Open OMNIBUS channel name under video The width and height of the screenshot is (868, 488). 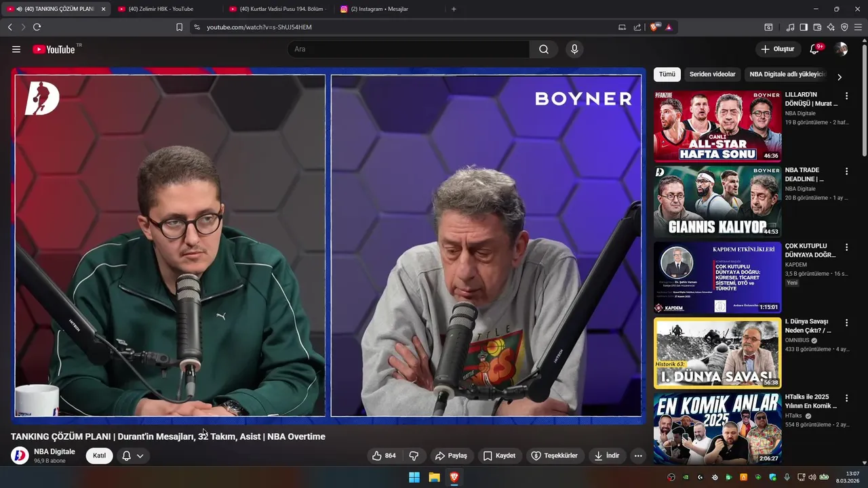(797, 340)
